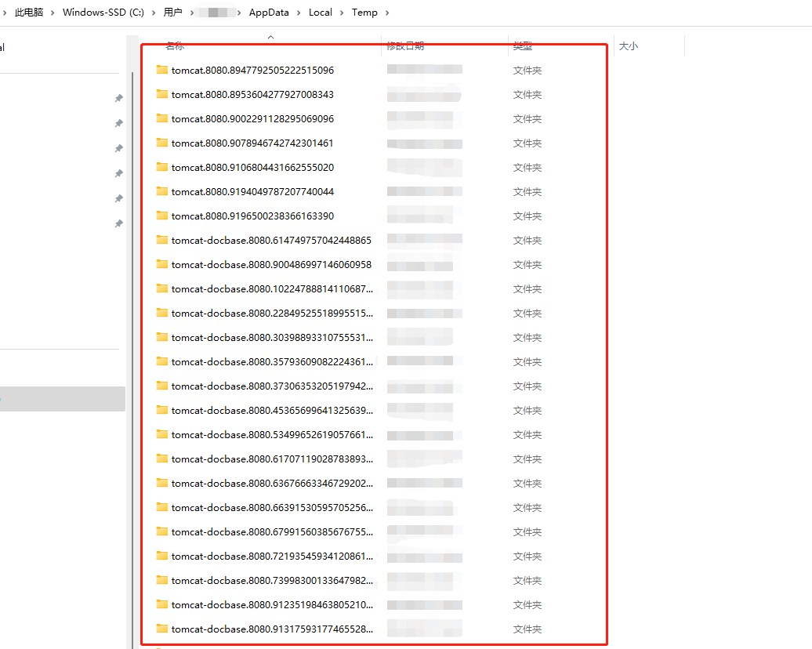Click folder icon of tomcat-docbase.8080.35793609082224361...

pos(162,361)
